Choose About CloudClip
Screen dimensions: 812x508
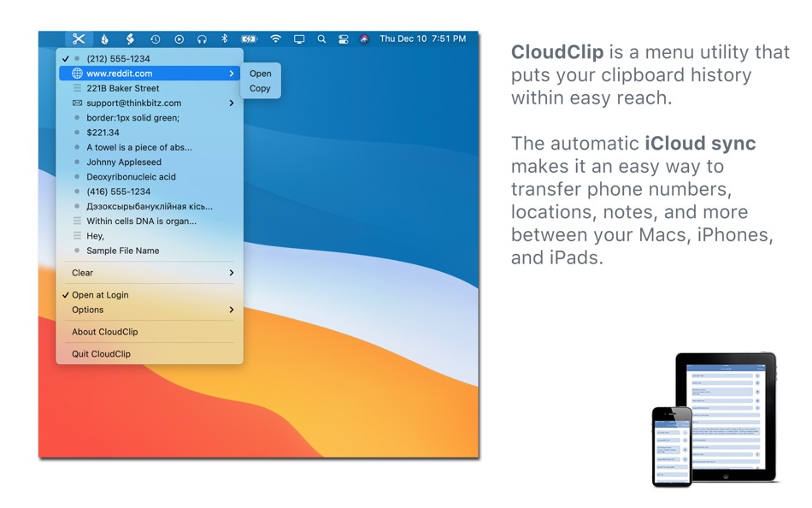tap(150, 332)
